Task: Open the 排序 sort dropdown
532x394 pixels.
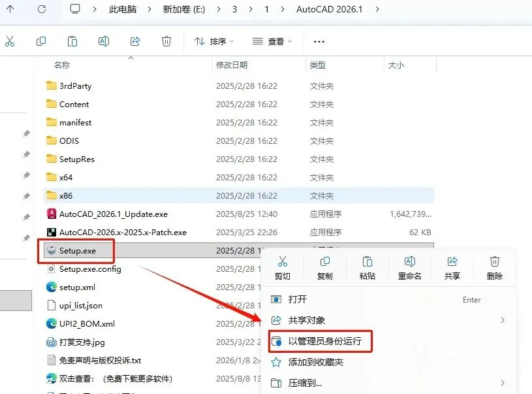Action: [214, 41]
